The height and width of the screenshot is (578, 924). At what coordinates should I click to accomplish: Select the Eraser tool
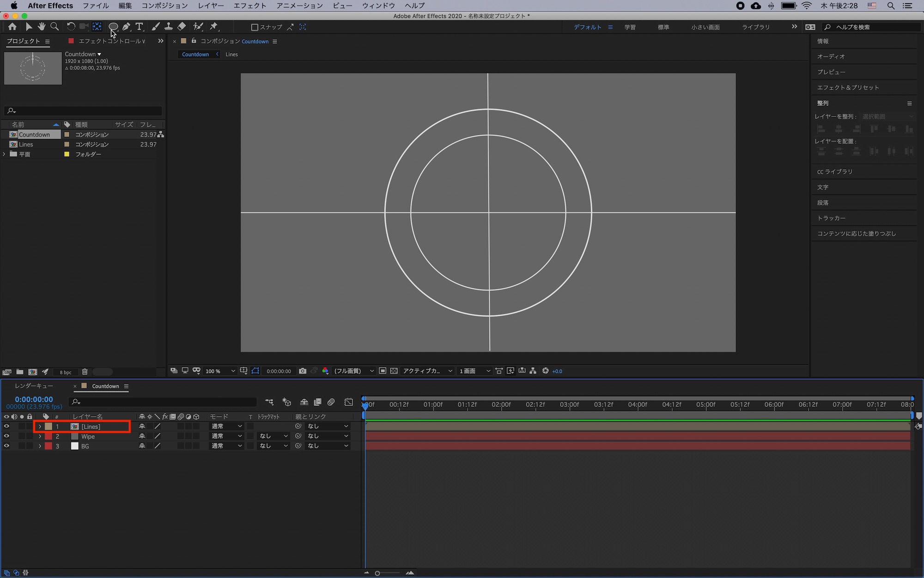click(182, 27)
